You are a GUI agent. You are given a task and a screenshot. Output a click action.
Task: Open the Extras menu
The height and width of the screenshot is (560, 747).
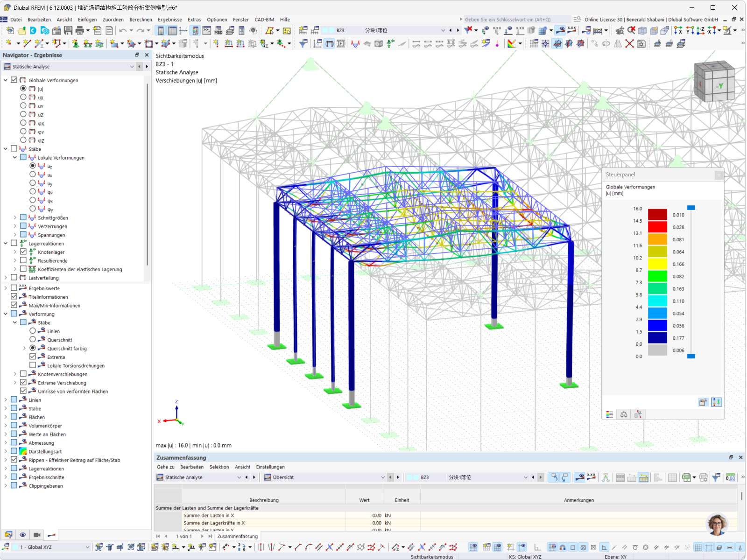[194, 20]
